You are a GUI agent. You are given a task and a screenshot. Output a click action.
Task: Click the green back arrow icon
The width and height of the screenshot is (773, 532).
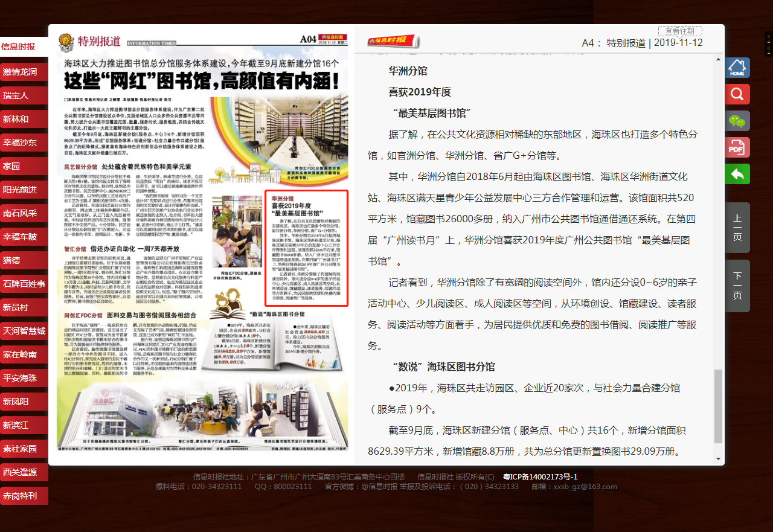click(x=737, y=174)
